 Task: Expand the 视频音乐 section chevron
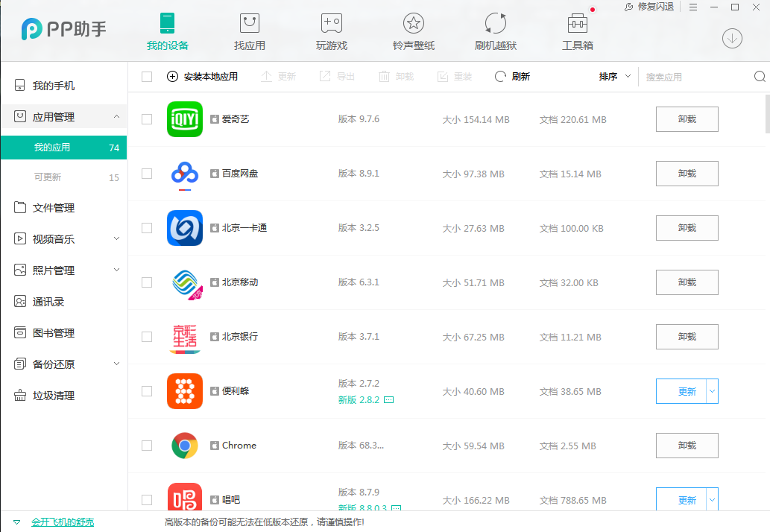(116, 238)
